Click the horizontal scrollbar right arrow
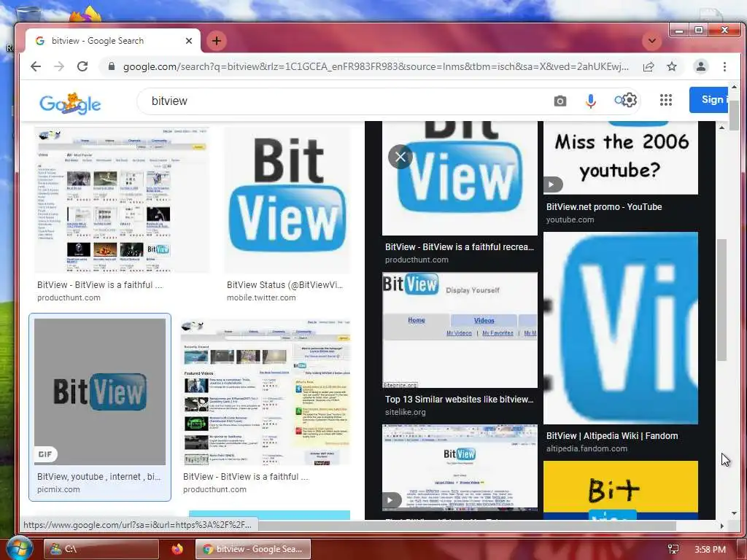This screenshot has height=560, width=747. click(721, 526)
